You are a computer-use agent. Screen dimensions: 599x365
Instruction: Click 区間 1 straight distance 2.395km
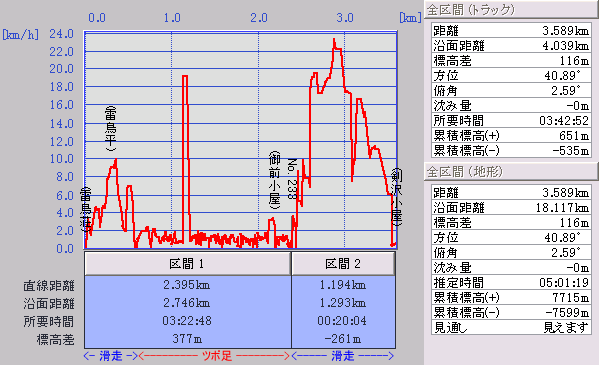click(x=186, y=285)
